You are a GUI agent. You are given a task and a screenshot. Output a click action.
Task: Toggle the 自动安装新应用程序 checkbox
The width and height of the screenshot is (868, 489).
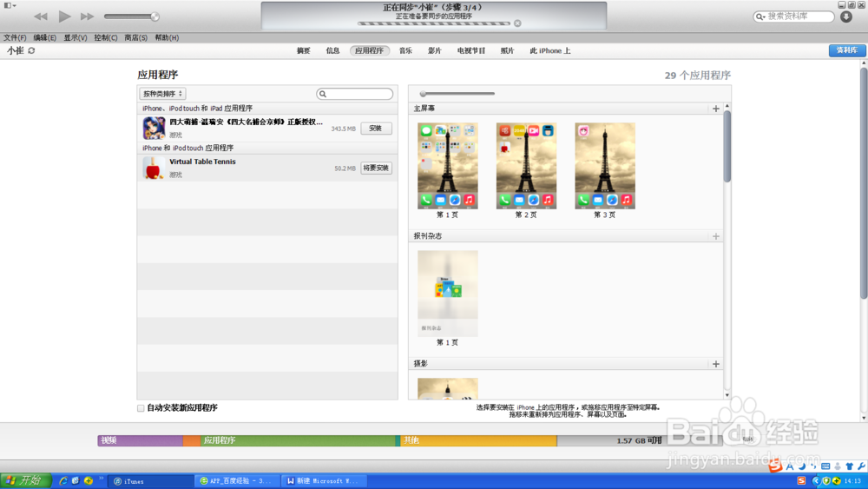click(141, 408)
